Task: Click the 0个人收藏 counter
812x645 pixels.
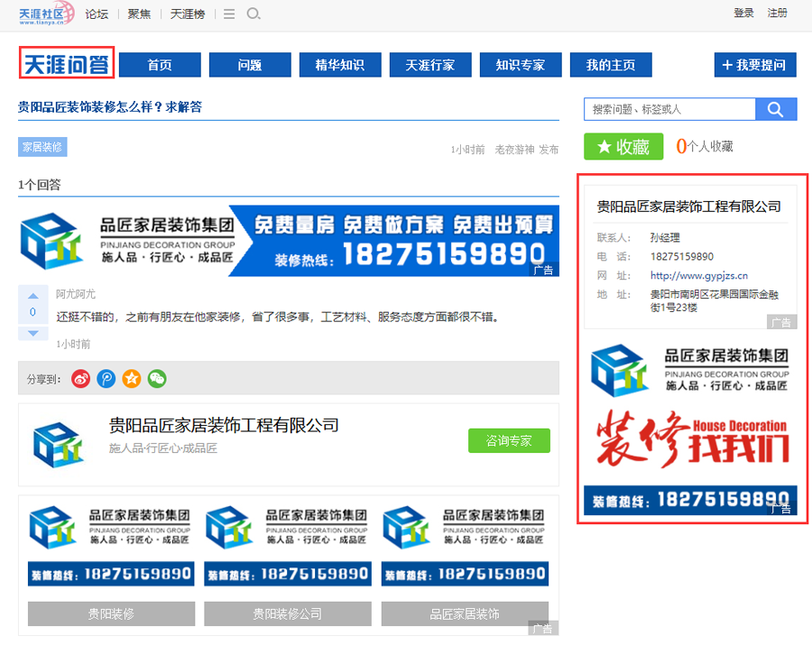Action: [705, 146]
